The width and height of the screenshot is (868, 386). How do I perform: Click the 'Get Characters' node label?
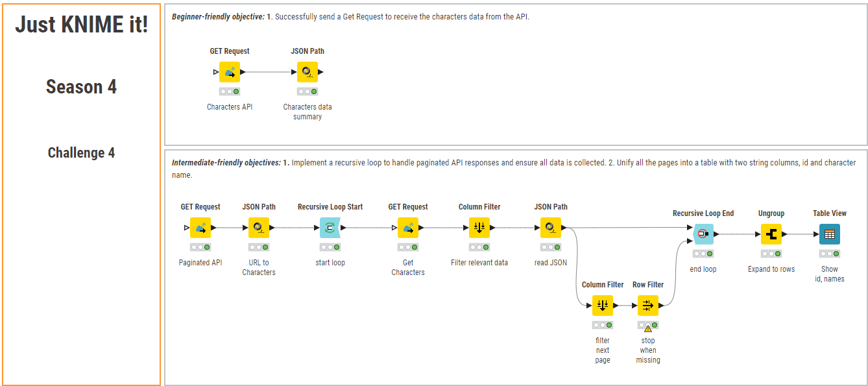pyautogui.click(x=408, y=267)
